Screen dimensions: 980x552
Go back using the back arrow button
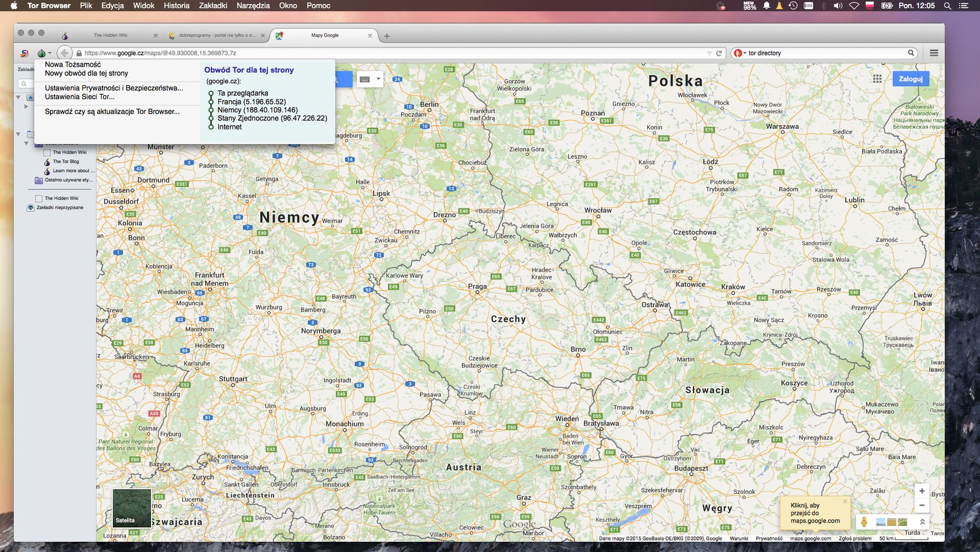(64, 53)
